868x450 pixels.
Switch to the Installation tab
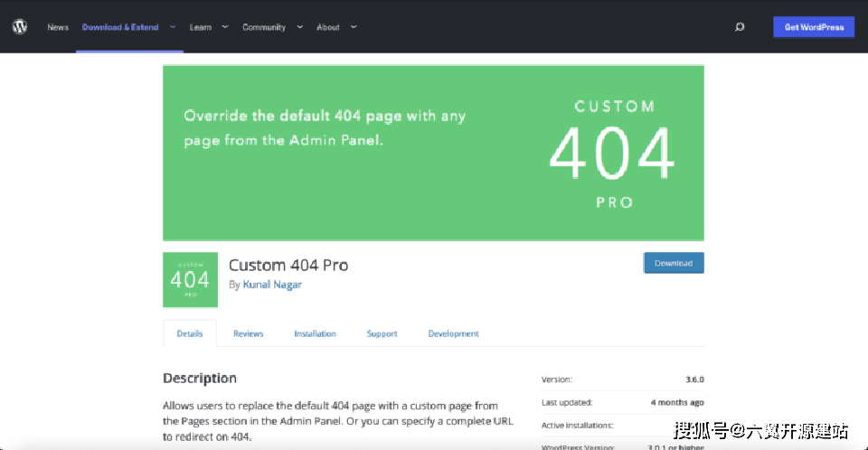(315, 333)
